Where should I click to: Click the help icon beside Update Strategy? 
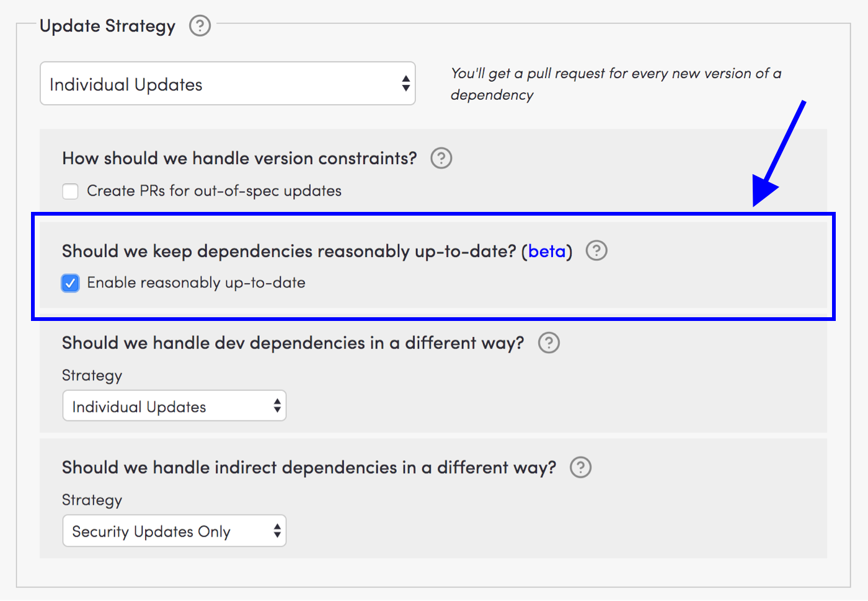200,26
